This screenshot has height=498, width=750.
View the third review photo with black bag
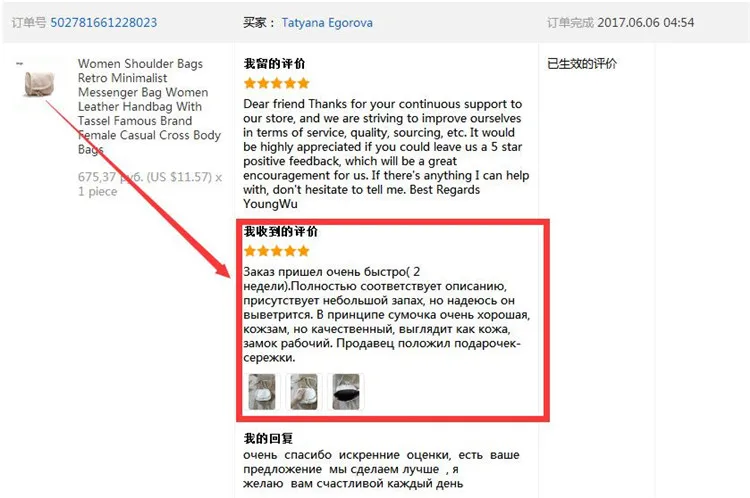(346, 392)
